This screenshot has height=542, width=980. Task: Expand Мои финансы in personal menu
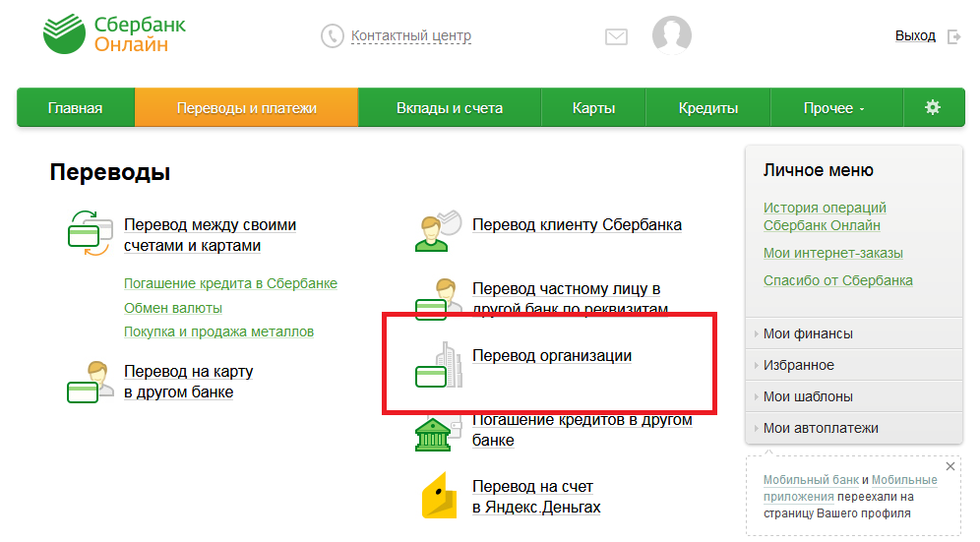853,333
